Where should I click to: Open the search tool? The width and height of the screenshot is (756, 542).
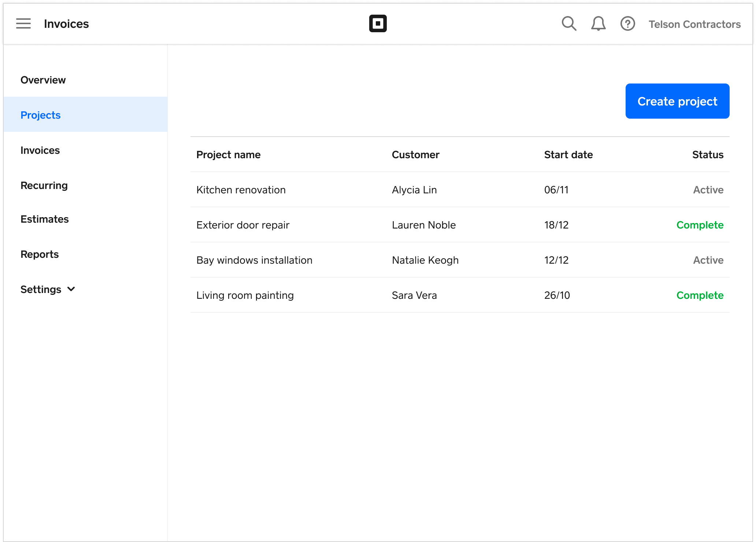(569, 23)
